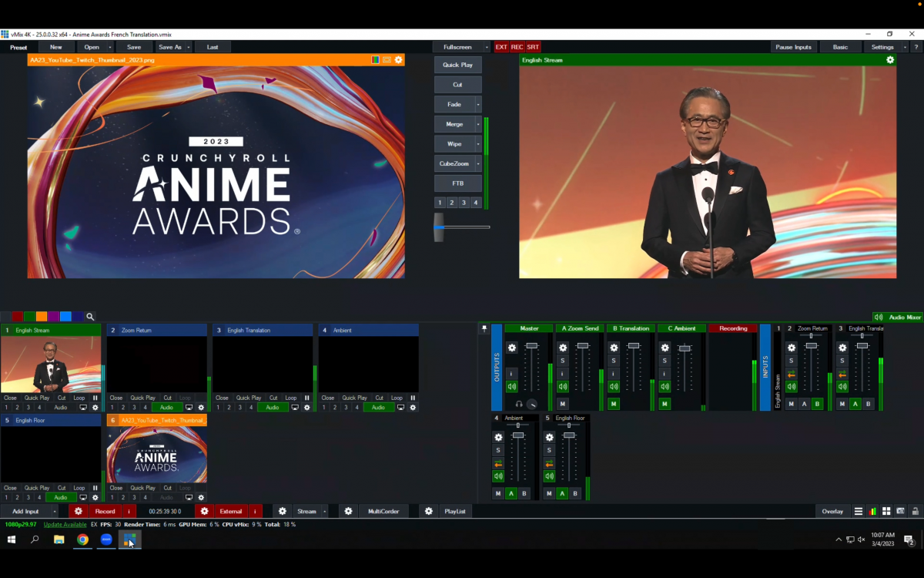Image resolution: width=924 pixels, height=578 pixels.
Task: Click the colored audio meter bars icon
Action: 872,511
